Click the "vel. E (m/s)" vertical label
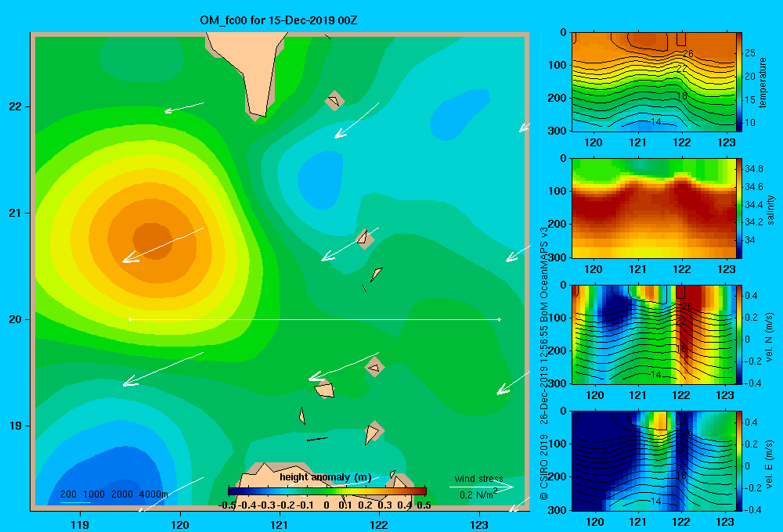Screen dimensions: 783x532 [770, 464]
